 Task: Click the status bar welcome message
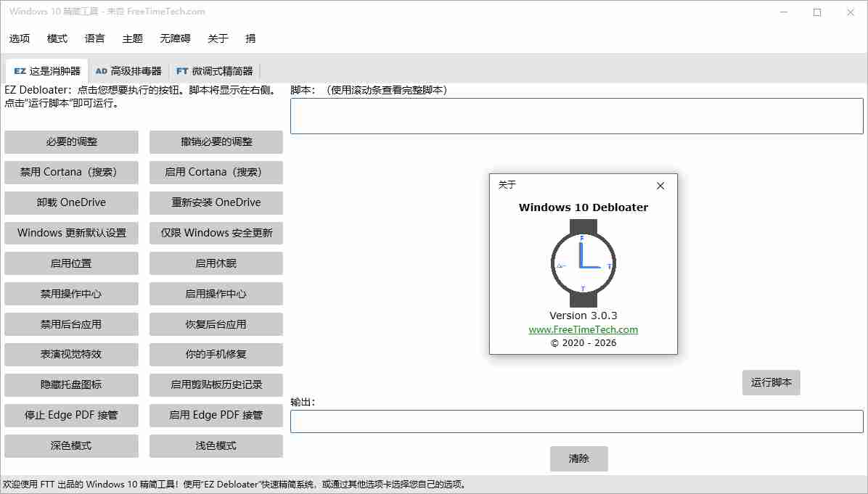[x=234, y=484]
